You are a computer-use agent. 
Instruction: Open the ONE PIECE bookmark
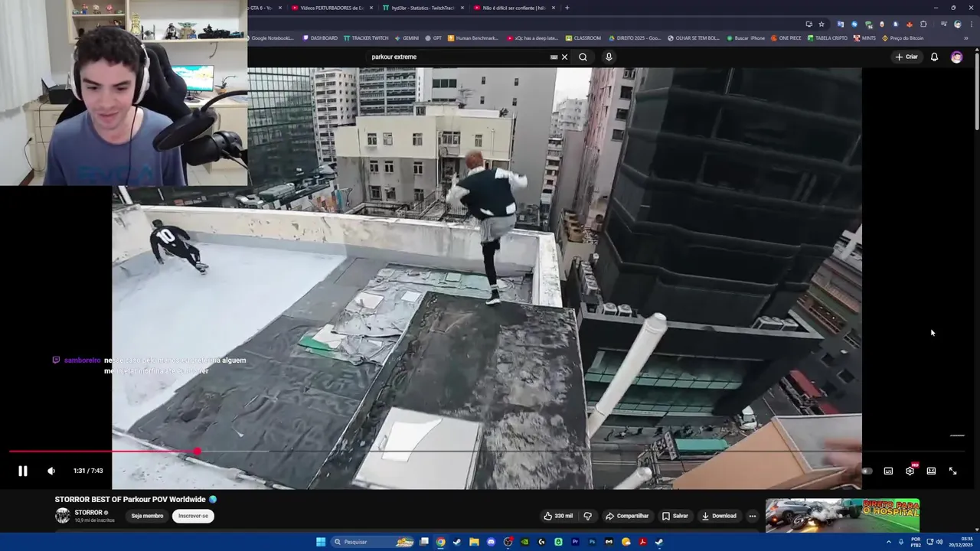pyautogui.click(x=786, y=37)
